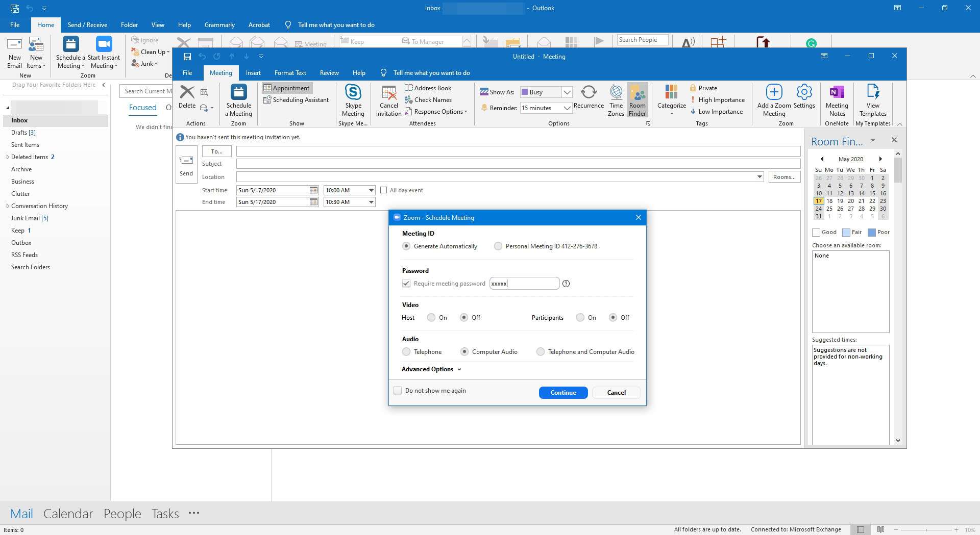980x535 pixels.
Task: Save the meeting via title bar icon
Action: 187,56
